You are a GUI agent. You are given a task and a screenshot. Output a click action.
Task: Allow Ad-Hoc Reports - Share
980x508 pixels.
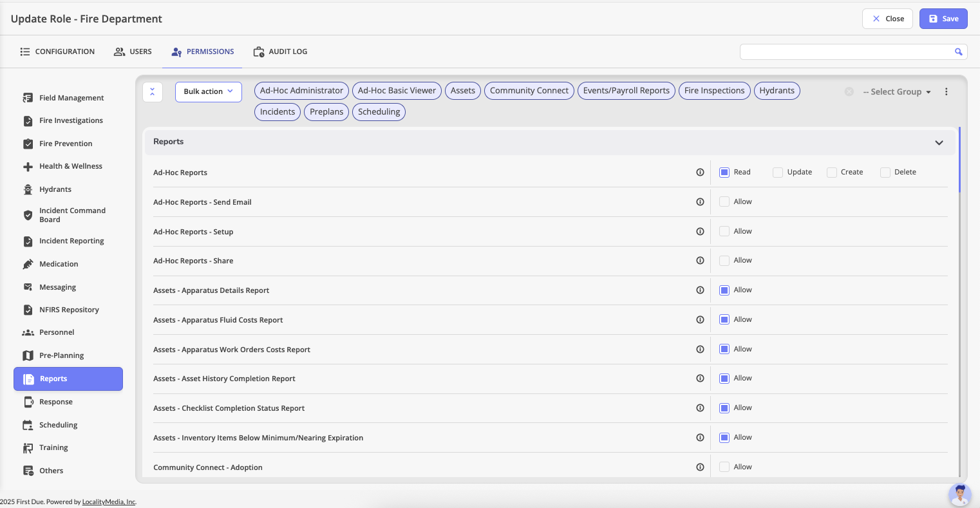pos(724,260)
